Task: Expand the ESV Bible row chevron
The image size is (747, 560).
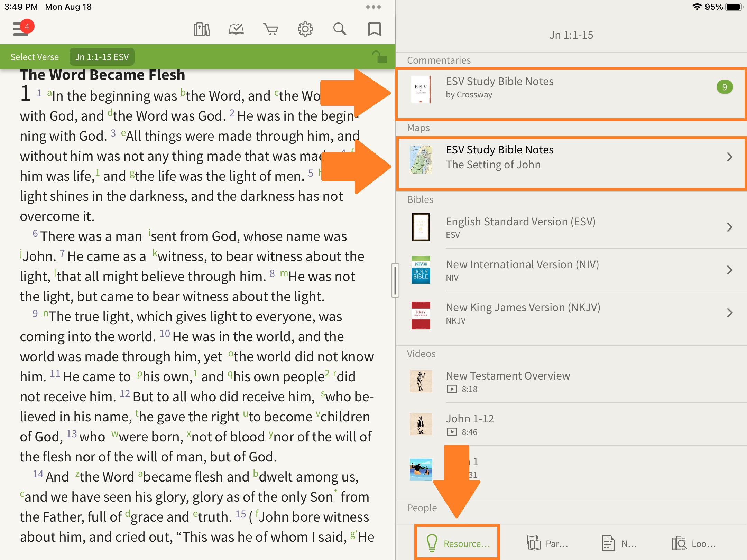Action: click(x=730, y=227)
